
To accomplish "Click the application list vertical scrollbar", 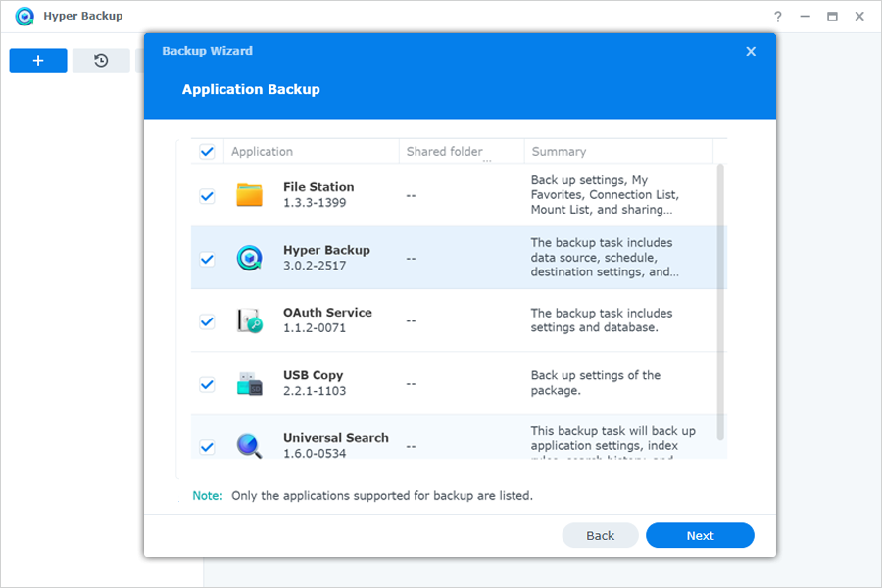I will pos(720,302).
